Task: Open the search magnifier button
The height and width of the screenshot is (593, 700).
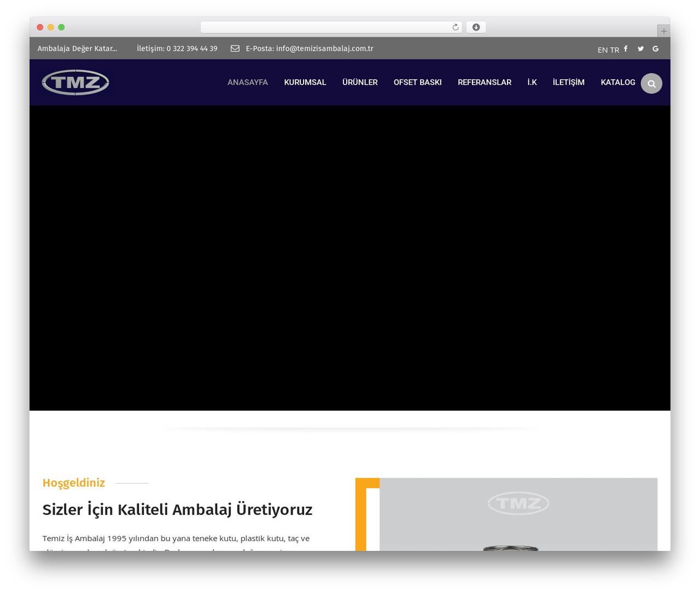Action: click(651, 83)
